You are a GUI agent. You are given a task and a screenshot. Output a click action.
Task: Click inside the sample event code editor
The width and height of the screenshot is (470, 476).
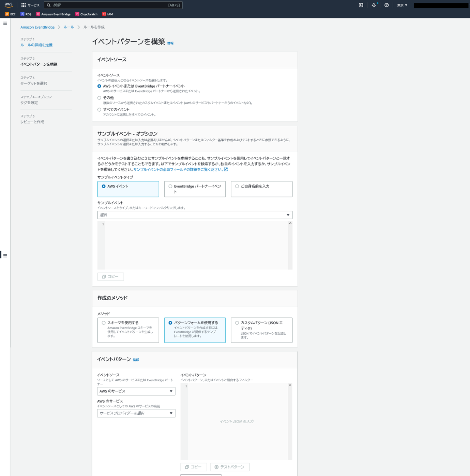click(x=196, y=245)
